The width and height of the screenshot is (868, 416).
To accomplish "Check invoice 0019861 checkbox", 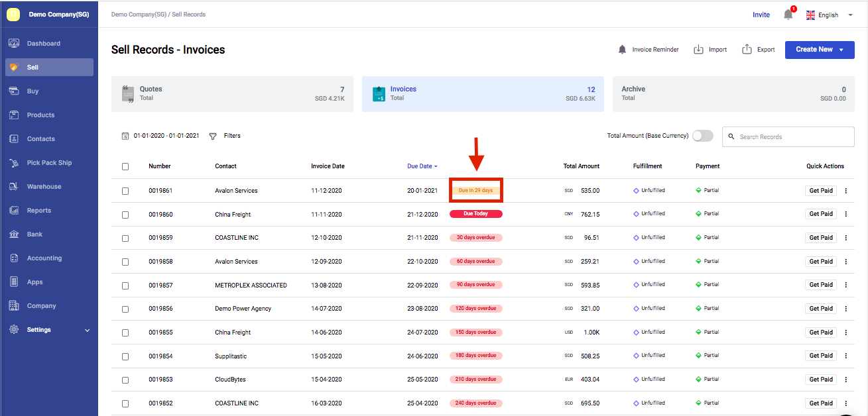I will [125, 191].
